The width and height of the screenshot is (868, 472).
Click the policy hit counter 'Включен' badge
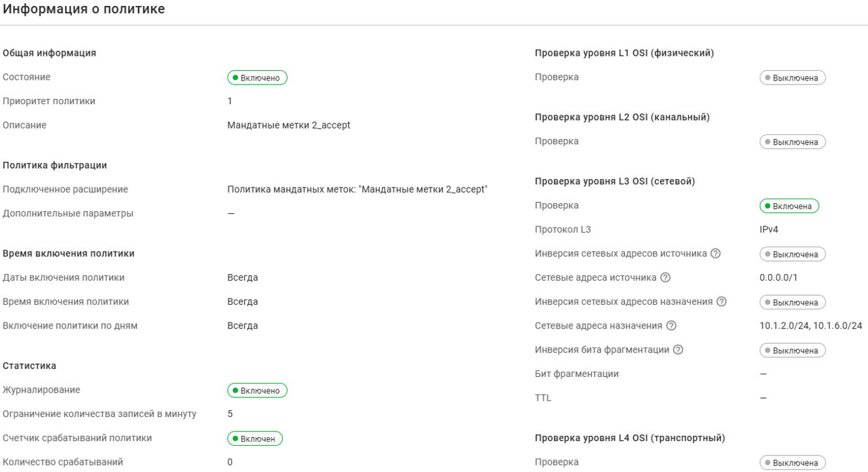pyautogui.click(x=255, y=439)
